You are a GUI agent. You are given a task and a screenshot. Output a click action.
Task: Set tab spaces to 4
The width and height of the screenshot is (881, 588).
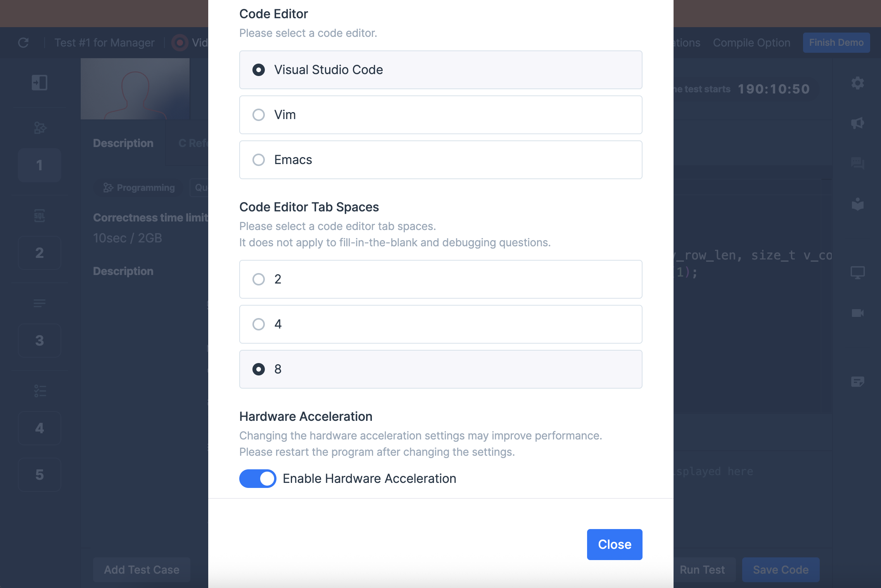point(440,324)
